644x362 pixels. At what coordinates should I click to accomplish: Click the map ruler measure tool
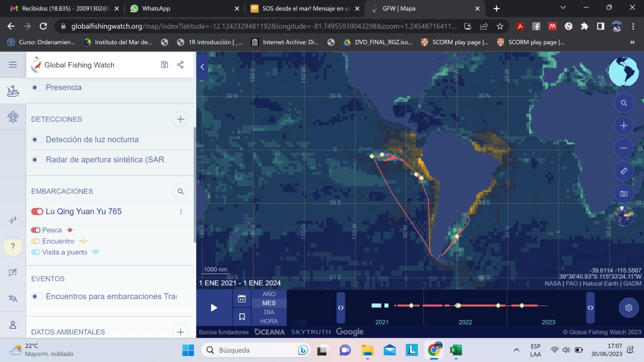click(x=623, y=171)
